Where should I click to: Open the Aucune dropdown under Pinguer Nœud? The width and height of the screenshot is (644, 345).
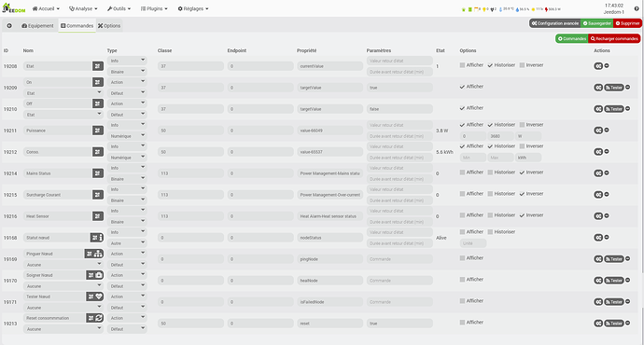point(63,265)
